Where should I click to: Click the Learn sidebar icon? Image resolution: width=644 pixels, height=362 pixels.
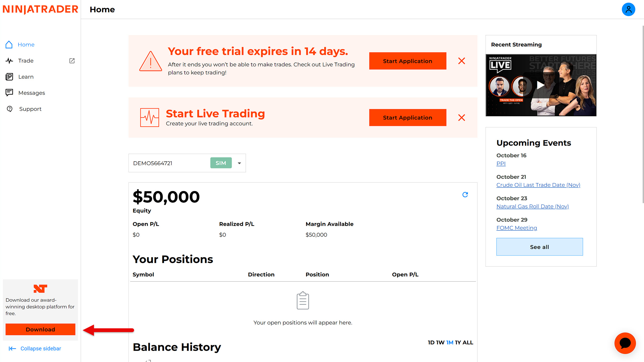point(9,77)
